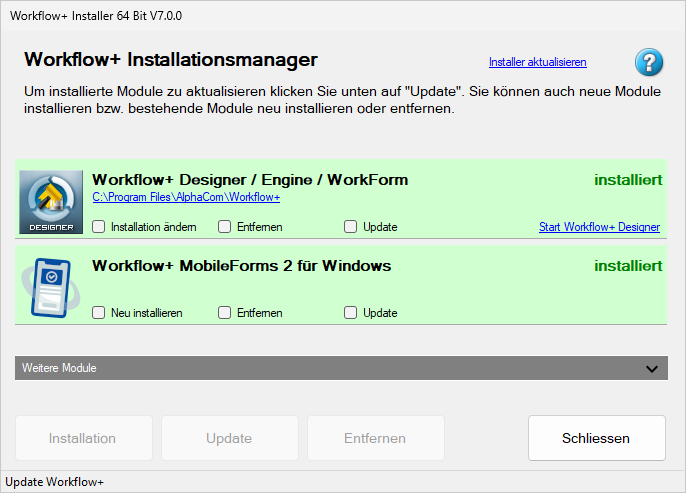This screenshot has width=686, height=493.
Task: Check 'Entfernen' in the Designer / Engine row
Action: 224,227
